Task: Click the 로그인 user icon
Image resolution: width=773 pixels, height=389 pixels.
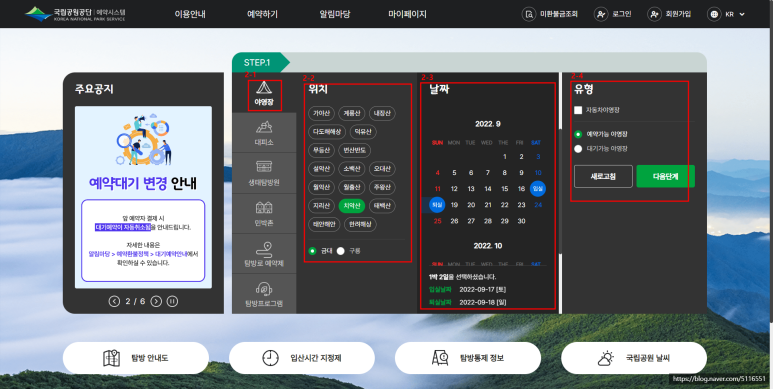Action: coord(600,14)
